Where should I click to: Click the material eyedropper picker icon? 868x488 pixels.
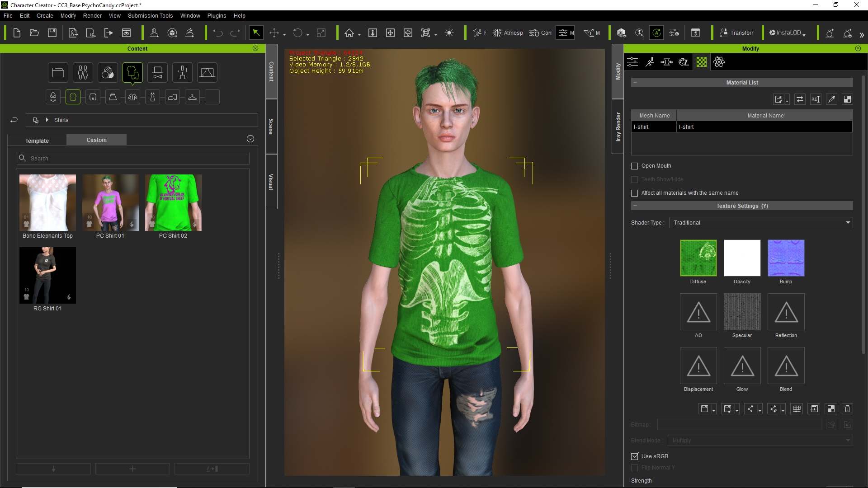831,99
